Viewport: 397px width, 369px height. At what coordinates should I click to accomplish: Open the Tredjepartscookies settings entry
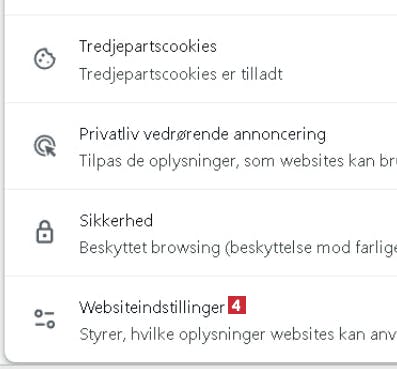(x=201, y=59)
